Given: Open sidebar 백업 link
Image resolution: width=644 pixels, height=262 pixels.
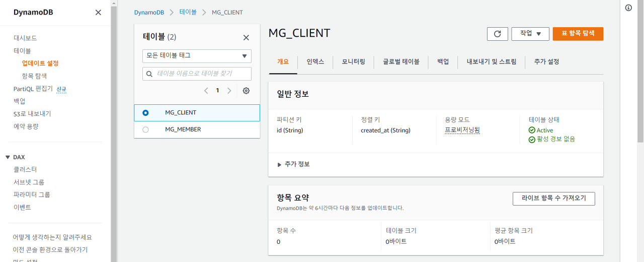Looking at the screenshot, I should (x=20, y=101).
